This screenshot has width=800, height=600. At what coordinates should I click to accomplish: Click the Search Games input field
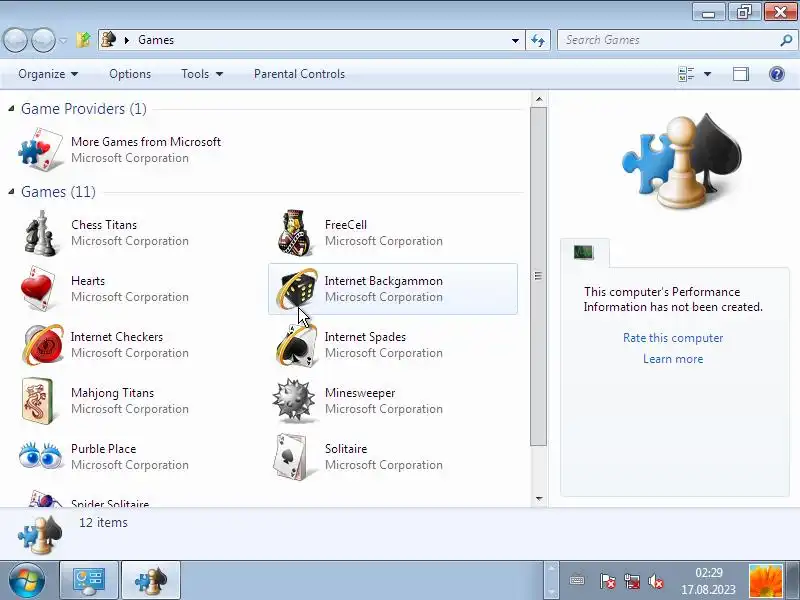[670, 40]
